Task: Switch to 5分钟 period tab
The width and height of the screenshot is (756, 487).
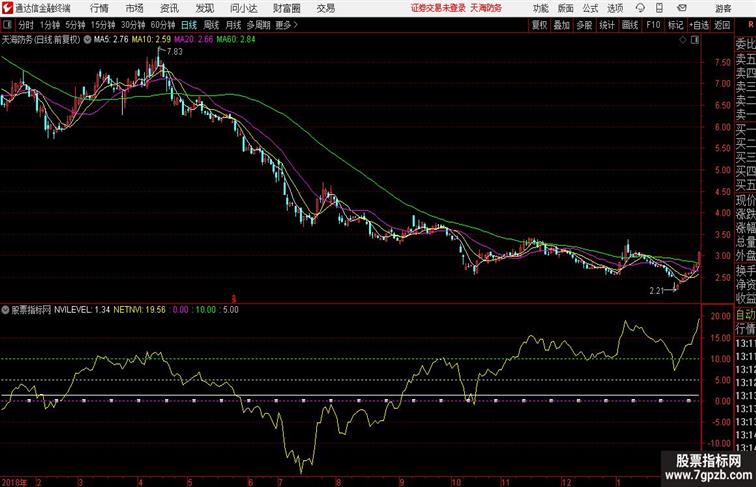Action: click(x=75, y=25)
